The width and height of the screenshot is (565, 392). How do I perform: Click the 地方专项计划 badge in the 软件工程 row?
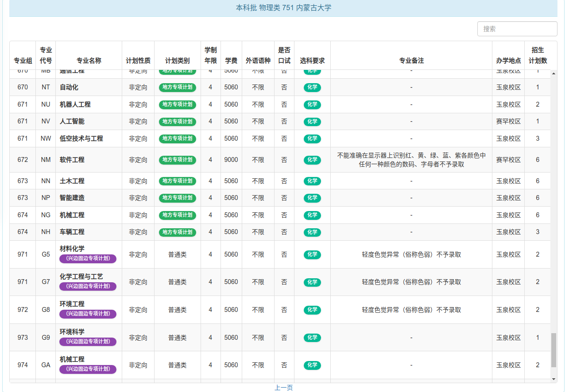178,160
